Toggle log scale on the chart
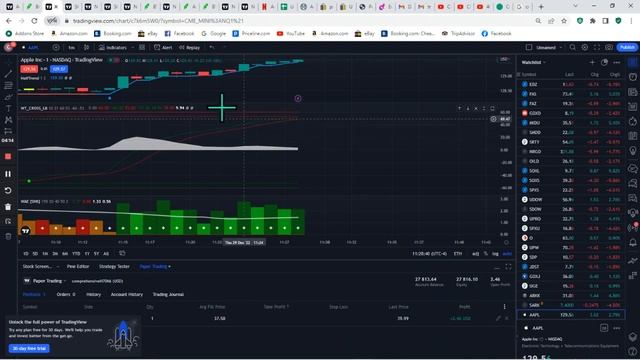 (495, 254)
